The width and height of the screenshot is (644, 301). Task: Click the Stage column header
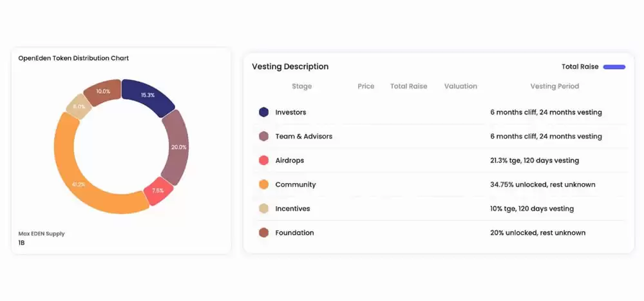pos(301,86)
